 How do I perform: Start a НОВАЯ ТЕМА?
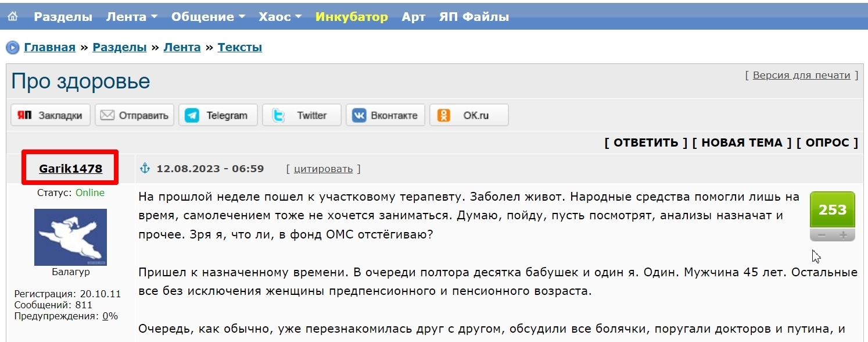tap(742, 142)
